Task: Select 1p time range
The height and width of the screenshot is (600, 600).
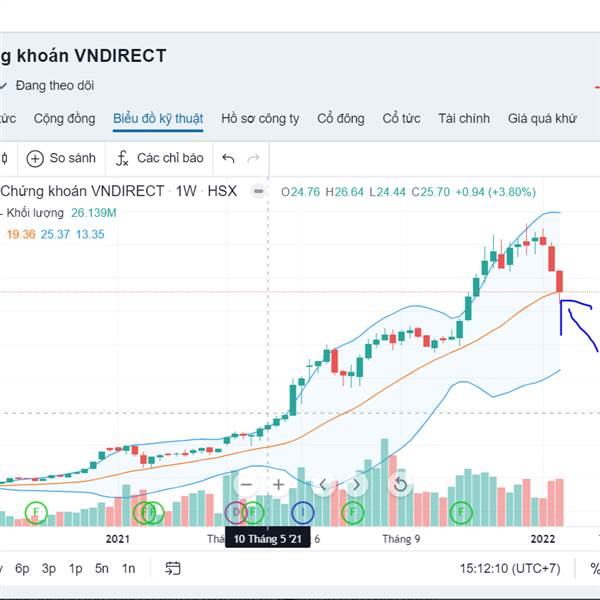Action: [75, 569]
